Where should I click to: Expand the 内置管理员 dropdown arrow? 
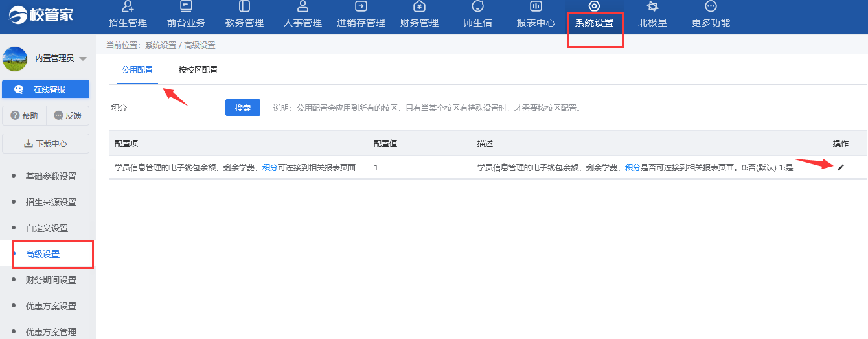[83, 59]
